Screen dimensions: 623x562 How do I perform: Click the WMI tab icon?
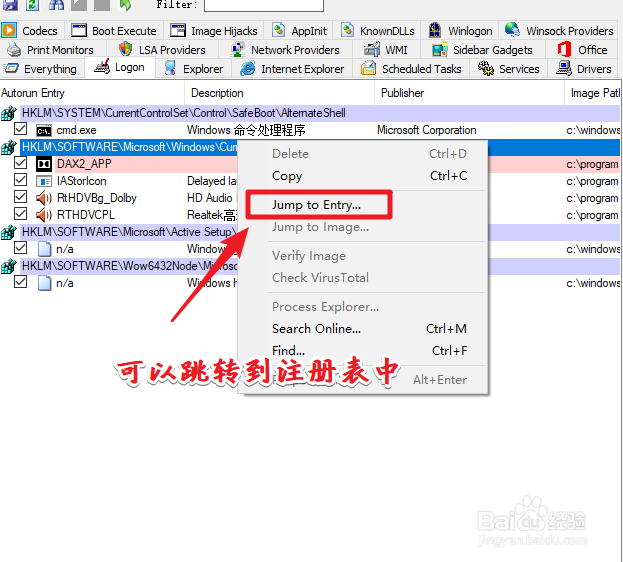click(x=372, y=49)
